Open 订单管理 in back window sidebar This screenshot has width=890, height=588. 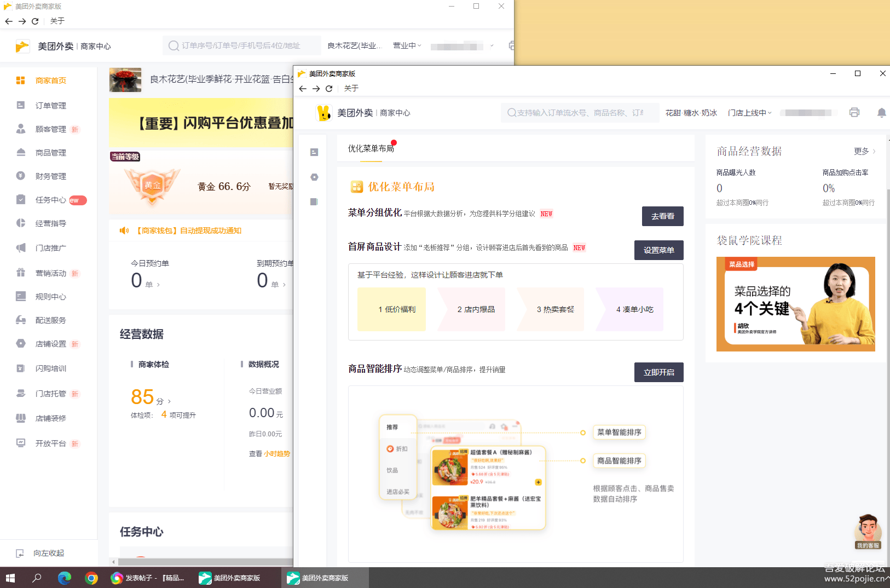(x=50, y=105)
